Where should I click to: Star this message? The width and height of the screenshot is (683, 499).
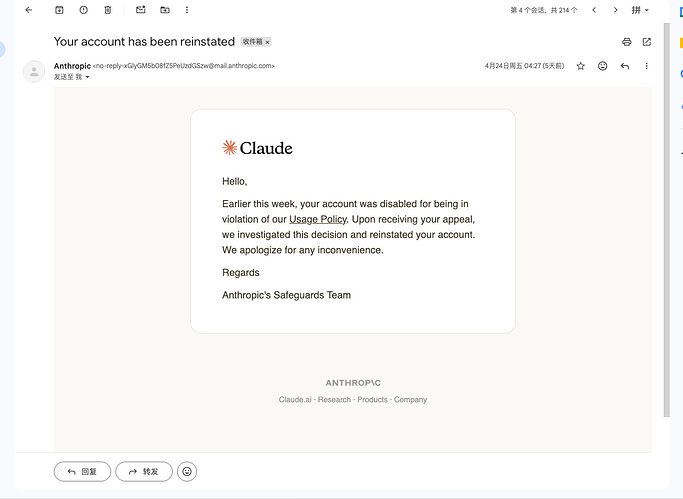click(x=581, y=66)
